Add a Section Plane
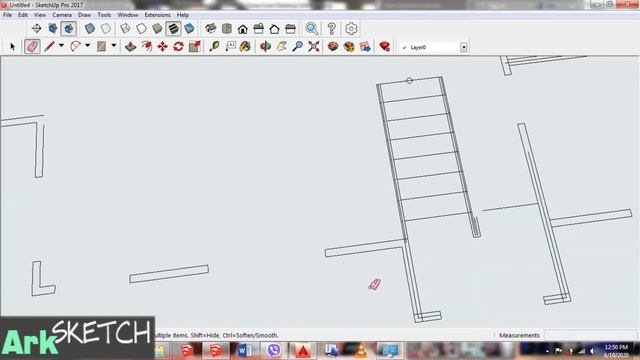The width and height of the screenshot is (640, 360). coord(36,29)
